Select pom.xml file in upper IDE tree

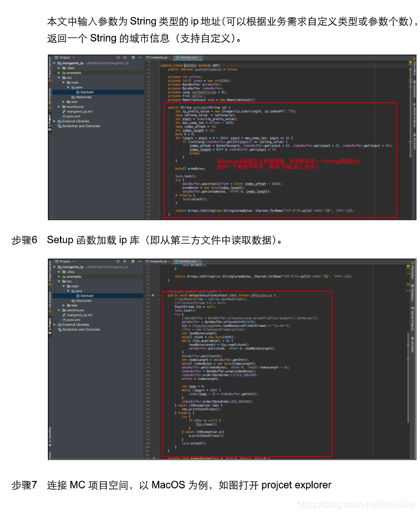click(71, 116)
